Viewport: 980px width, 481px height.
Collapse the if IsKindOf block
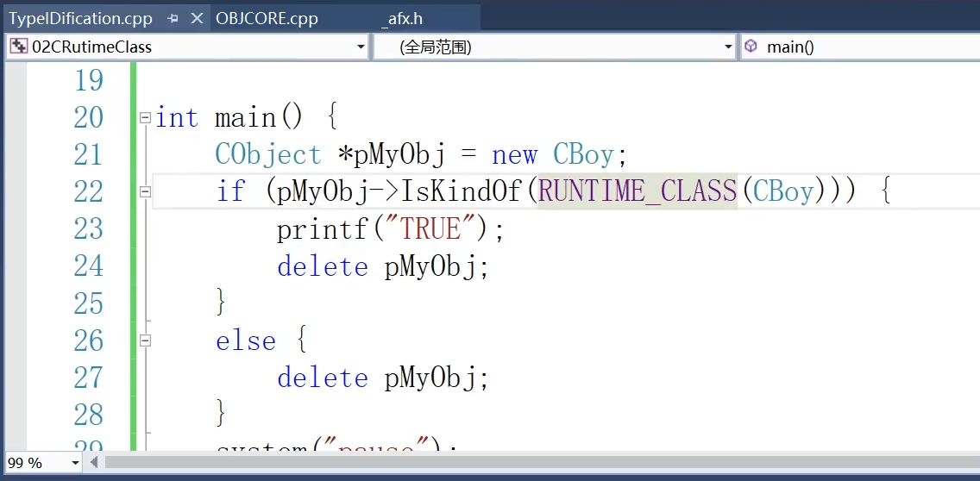click(x=145, y=191)
